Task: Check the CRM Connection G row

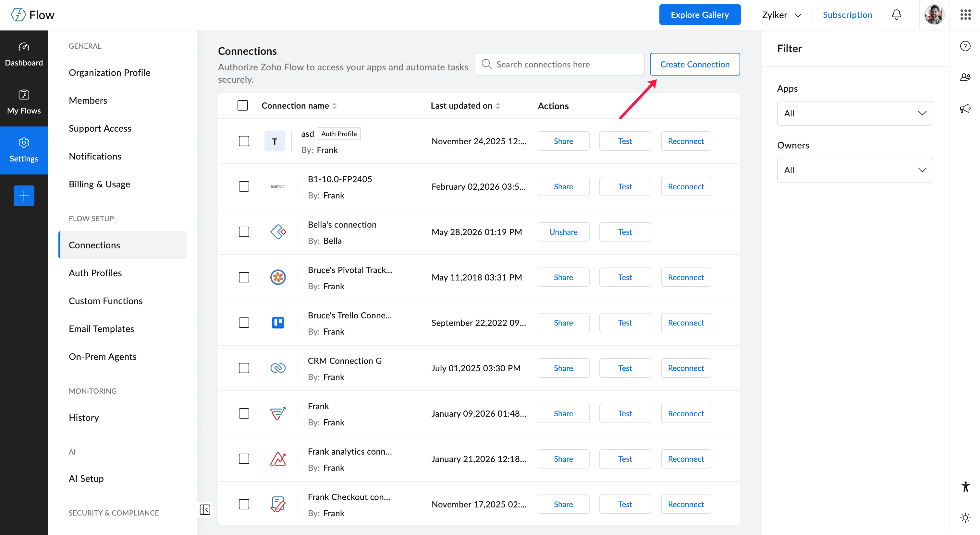Action: tap(244, 368)
